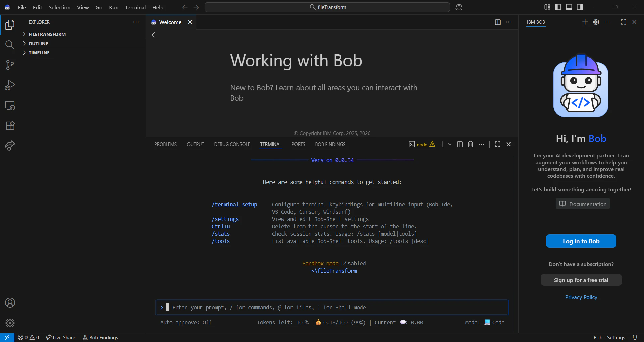Click the back chevron in Welcome page

click(153, 35)
